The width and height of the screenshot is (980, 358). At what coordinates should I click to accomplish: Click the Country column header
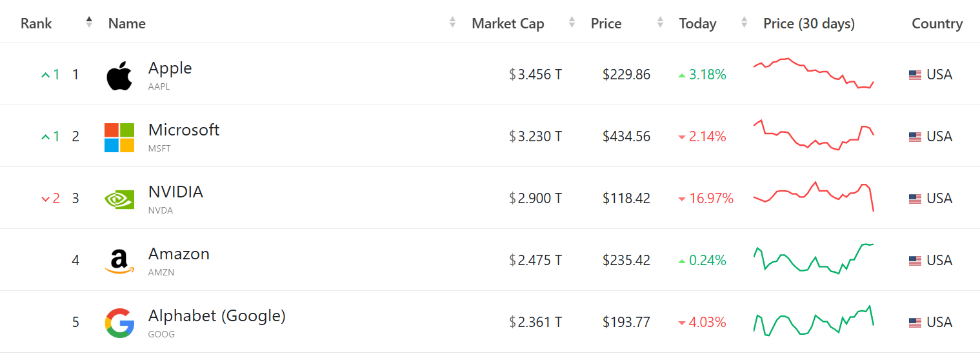point(937,24)
